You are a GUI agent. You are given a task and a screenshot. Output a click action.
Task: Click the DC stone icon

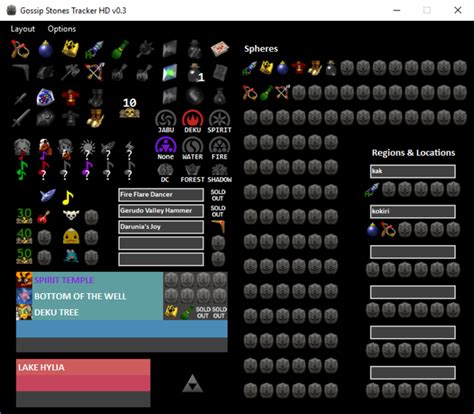point(165,173)
